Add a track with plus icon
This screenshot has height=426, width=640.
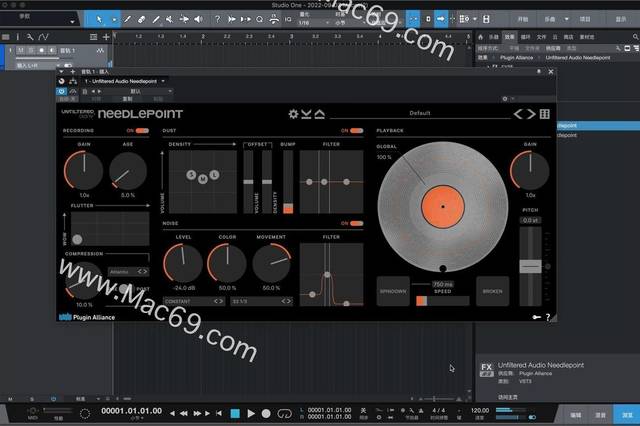[x=106, y=37]
